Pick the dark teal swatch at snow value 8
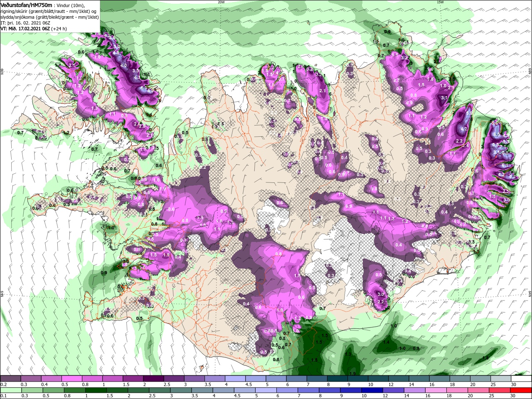Viewport: 532px width, 399px height. point(337,378)
